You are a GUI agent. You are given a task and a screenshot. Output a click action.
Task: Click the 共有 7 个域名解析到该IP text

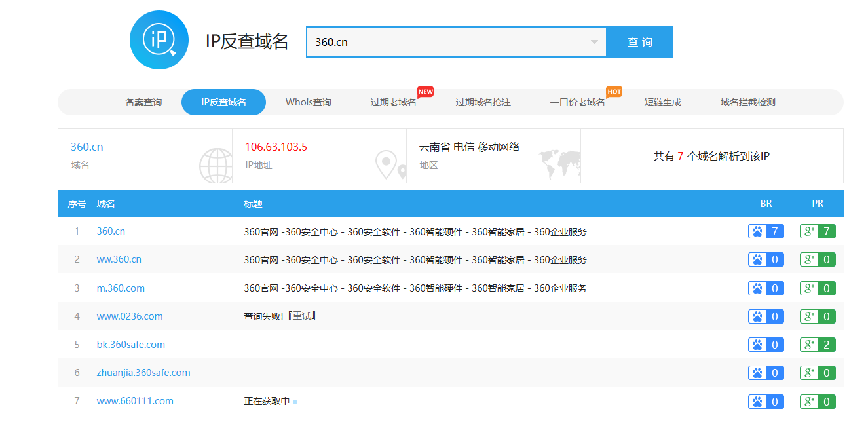click(x=711, y=156)
